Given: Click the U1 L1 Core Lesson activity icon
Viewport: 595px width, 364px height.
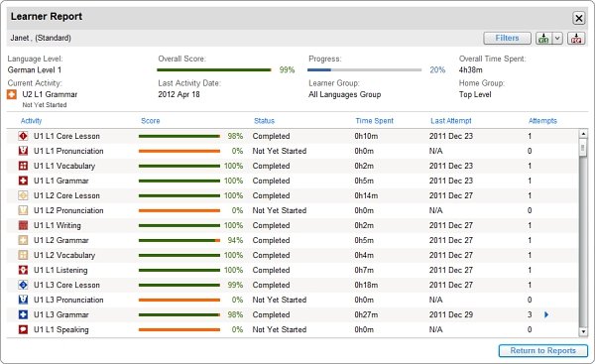Looking at the screenshot, I should 23,136.
